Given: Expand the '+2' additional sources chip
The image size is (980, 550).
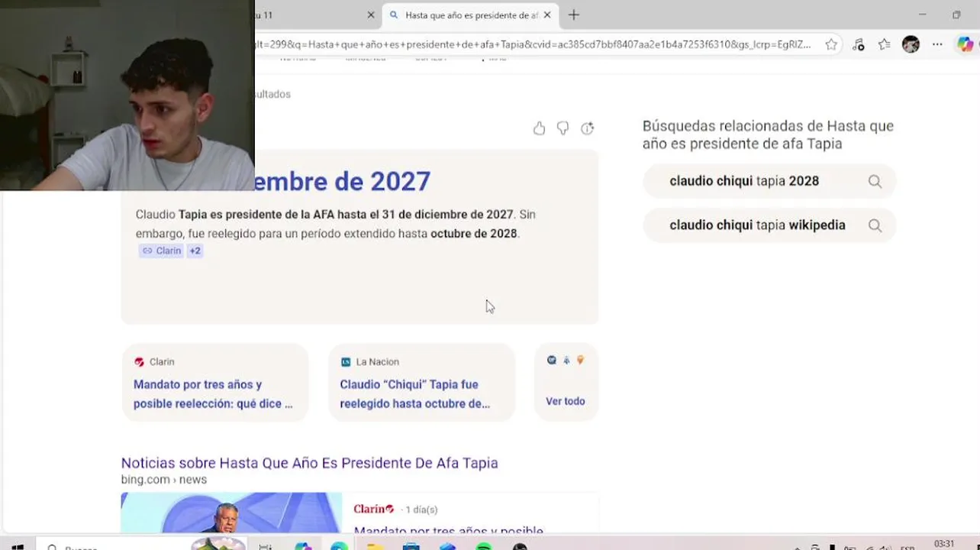Looking at the screenshot, I should (195, 251).
